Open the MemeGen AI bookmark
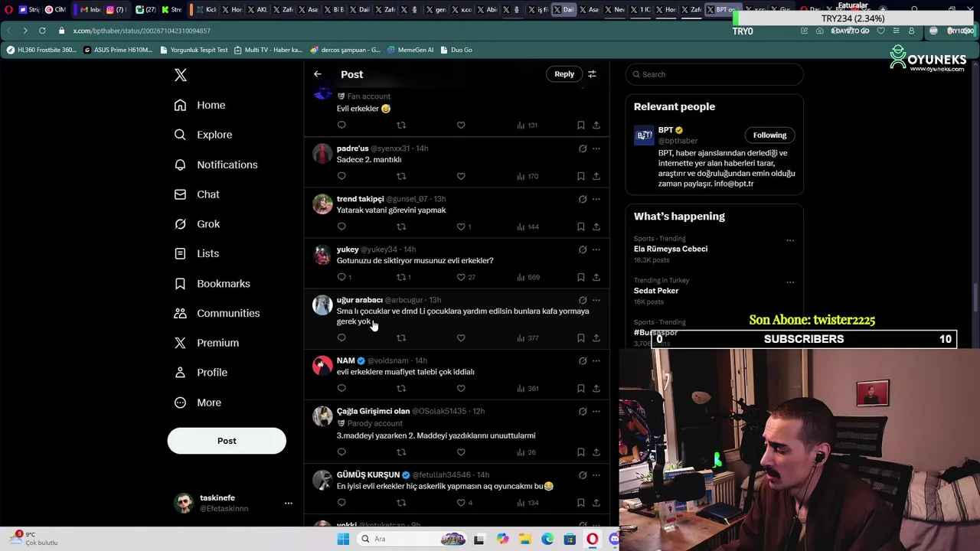This screenshot has width=980, height=551. pyautogui.click(x=410, y=50)
